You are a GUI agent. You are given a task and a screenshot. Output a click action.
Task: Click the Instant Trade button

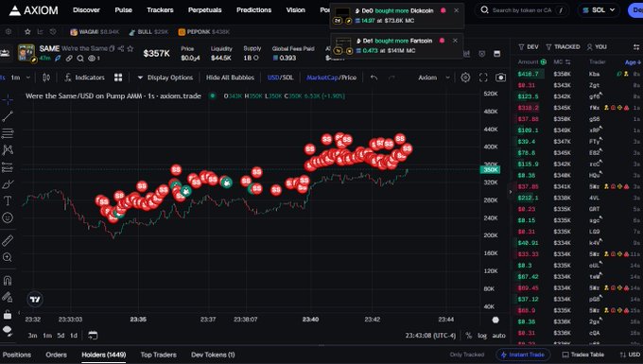(523, 355)
